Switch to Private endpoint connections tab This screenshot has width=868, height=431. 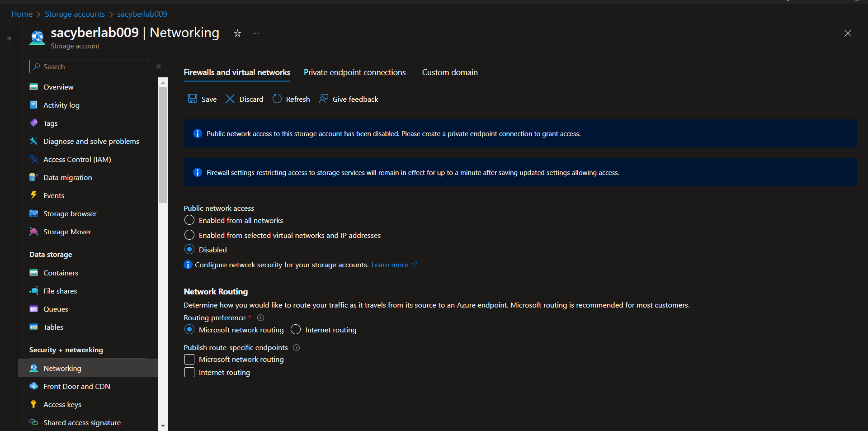[355, 72]
